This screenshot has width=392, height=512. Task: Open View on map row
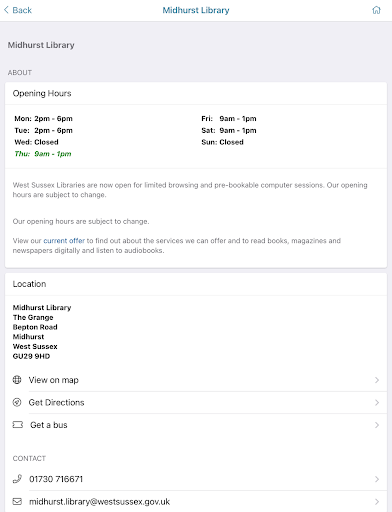point(196,380)
